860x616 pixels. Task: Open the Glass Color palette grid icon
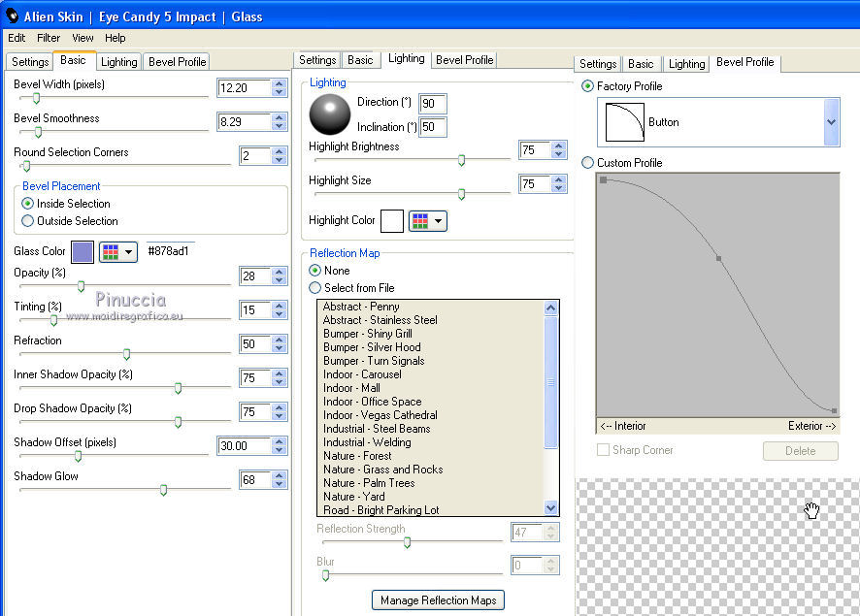tap(110, 251)
